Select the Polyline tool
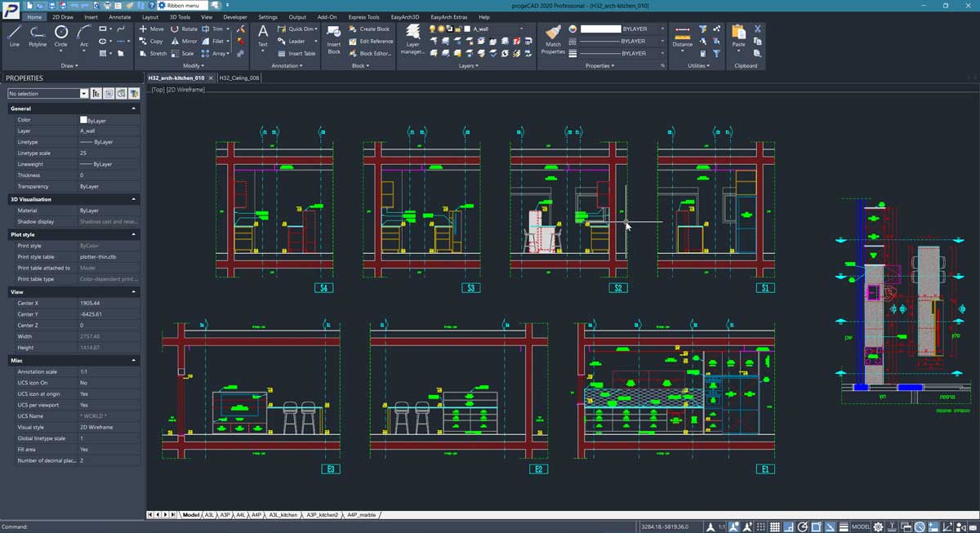The image size is (980, 533). (x=38, y=34)
